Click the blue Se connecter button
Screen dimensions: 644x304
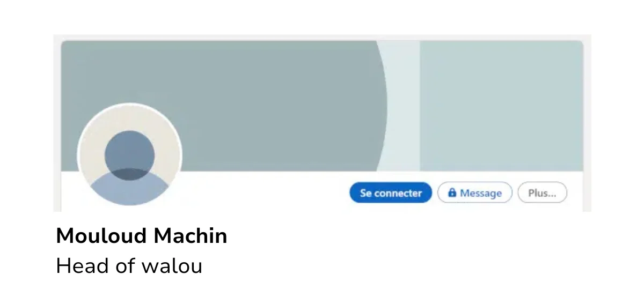click(x=391, y=193)
